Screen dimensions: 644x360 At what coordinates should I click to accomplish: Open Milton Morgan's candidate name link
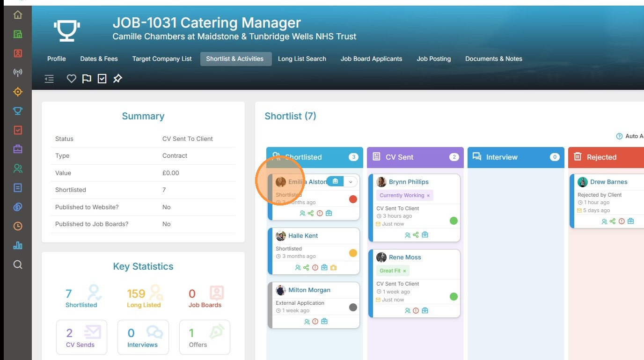pyautogui.click(x=309, y=290)
